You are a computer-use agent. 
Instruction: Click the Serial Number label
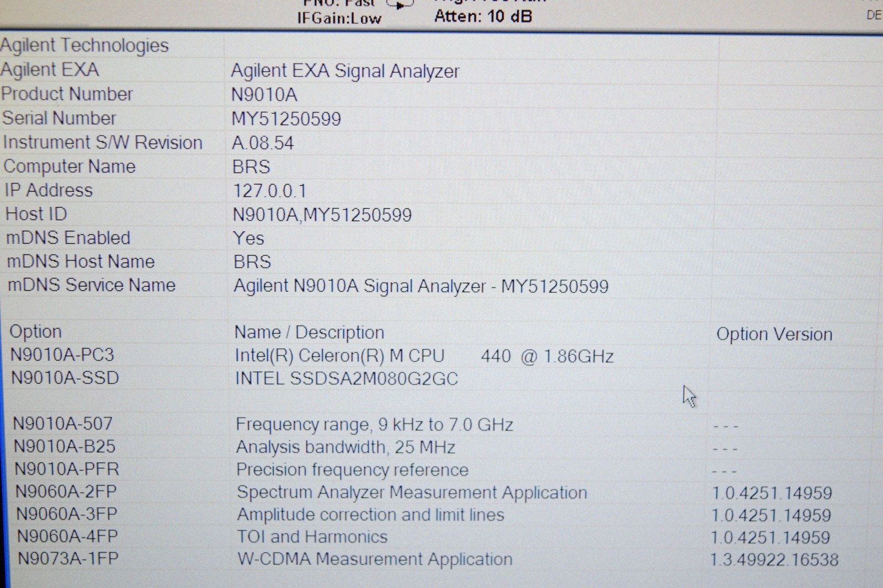tap(59, 118)
